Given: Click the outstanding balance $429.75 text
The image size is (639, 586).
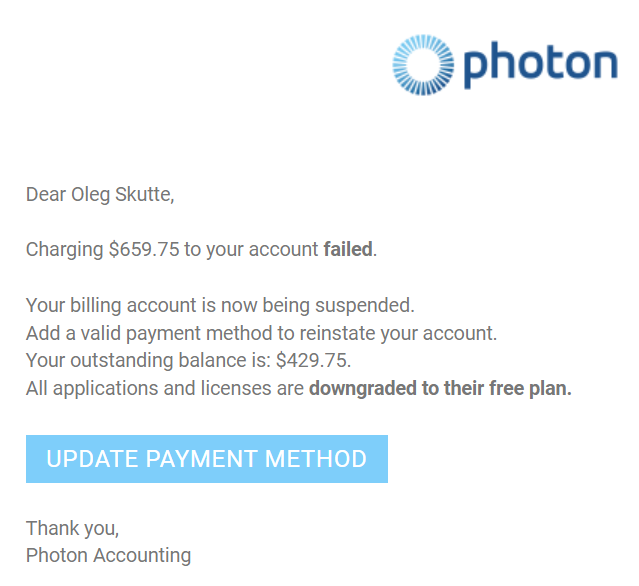Looking at the screenshot, I should pos(313,361).
